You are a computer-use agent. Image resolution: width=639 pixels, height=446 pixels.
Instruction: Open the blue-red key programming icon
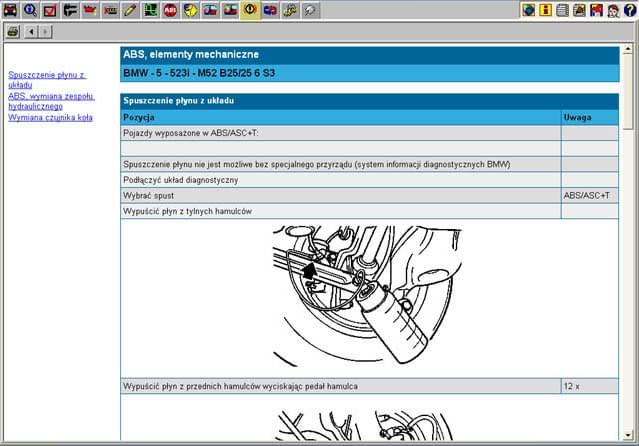(270, 10)
